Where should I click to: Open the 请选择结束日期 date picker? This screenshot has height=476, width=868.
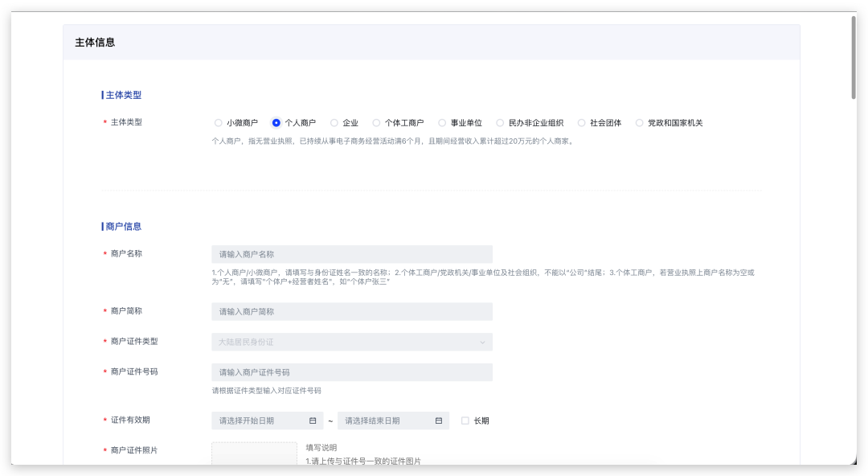tap(385, 421)
